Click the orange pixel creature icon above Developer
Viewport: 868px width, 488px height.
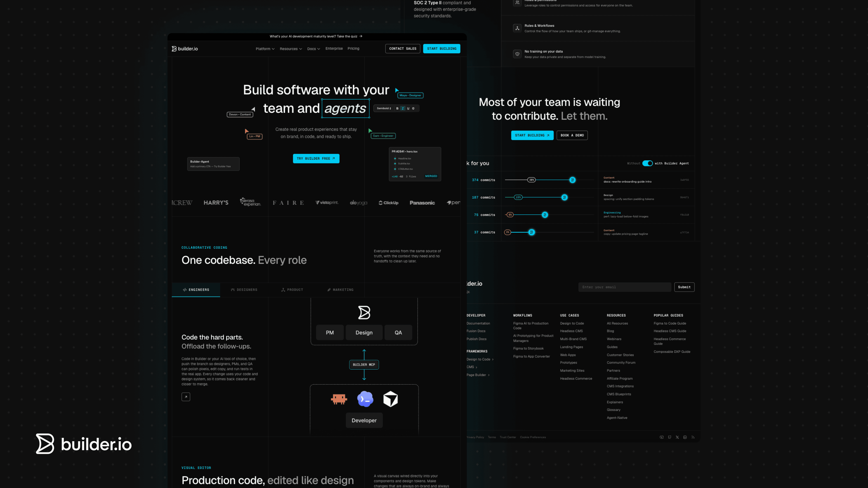(339, 399)
